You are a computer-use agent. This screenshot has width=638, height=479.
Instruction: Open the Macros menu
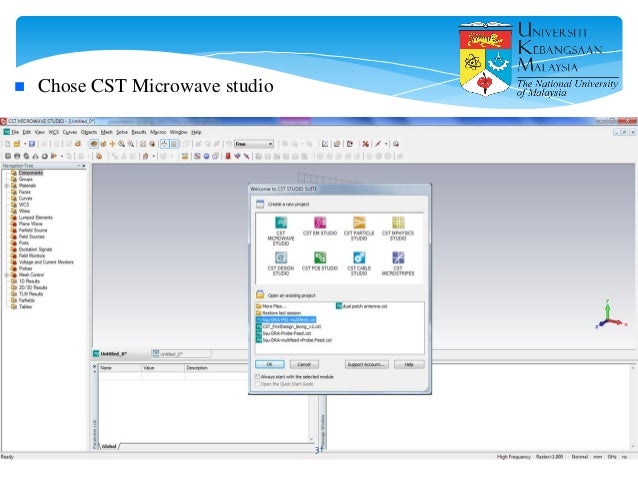[x=158, y=132]
